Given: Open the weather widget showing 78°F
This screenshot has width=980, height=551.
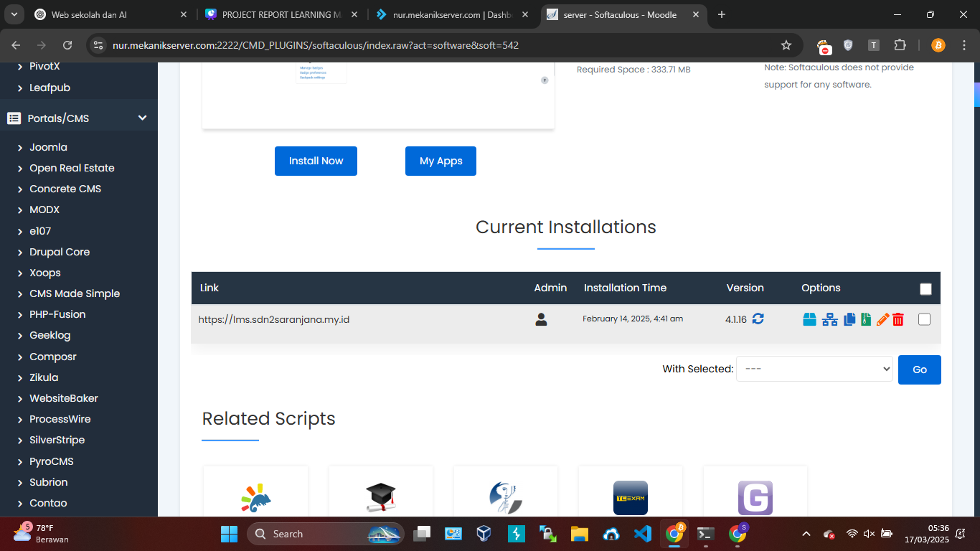Looking at the screenshot, I should coord(42,534).
